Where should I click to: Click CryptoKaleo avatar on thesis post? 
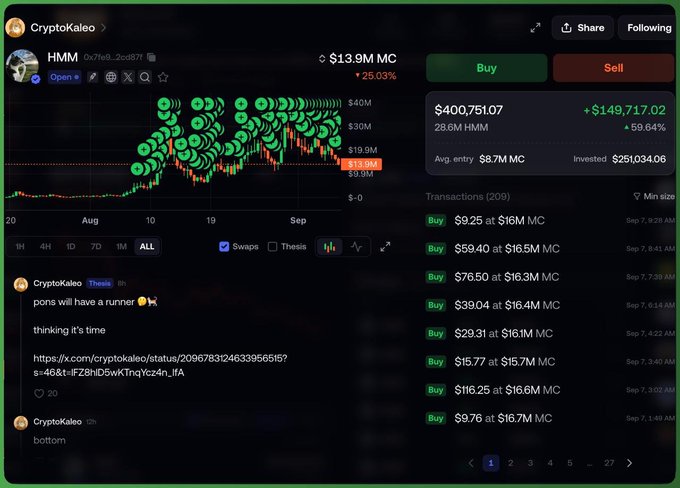(21, 284)
